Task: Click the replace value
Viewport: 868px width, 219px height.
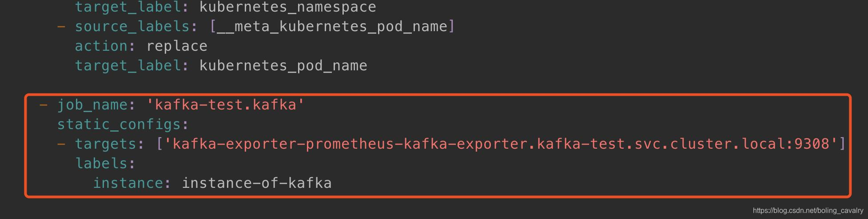Action: [176, 46]
